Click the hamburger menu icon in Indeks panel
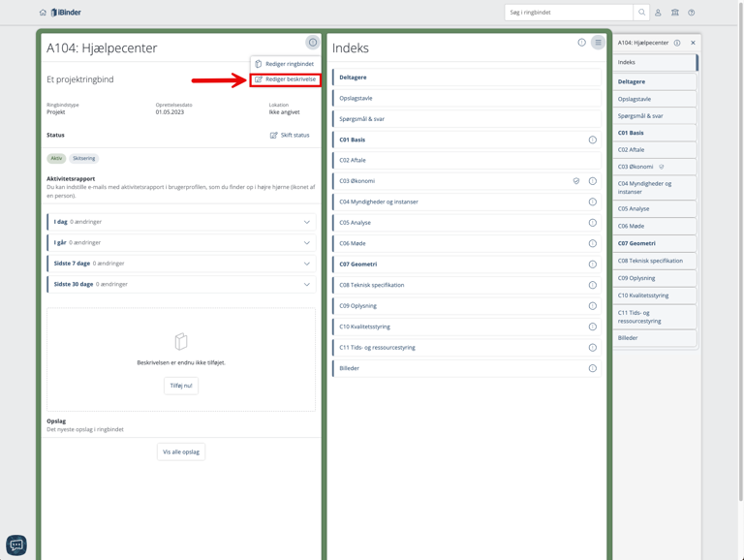The width and height of the screenshot is (744, 560). (x=598, y=43)
